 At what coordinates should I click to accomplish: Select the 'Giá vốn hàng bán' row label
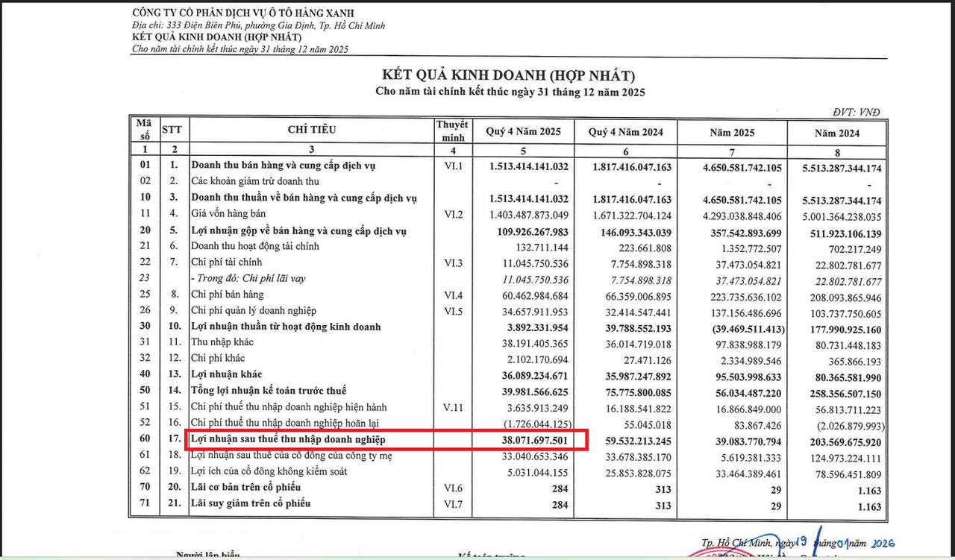[x=228, y=214]
